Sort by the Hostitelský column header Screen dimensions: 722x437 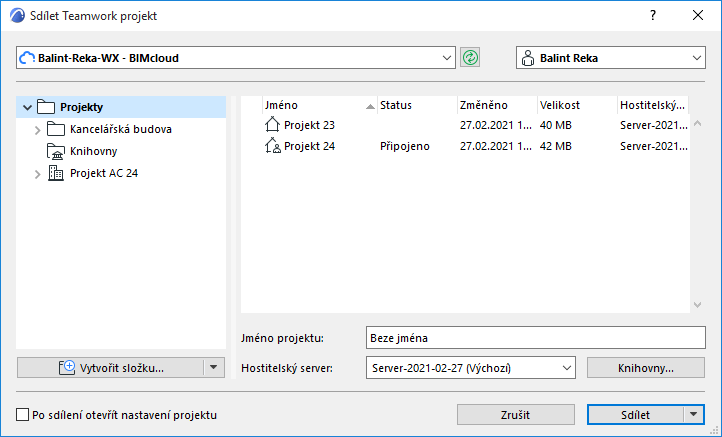(653, 105)
